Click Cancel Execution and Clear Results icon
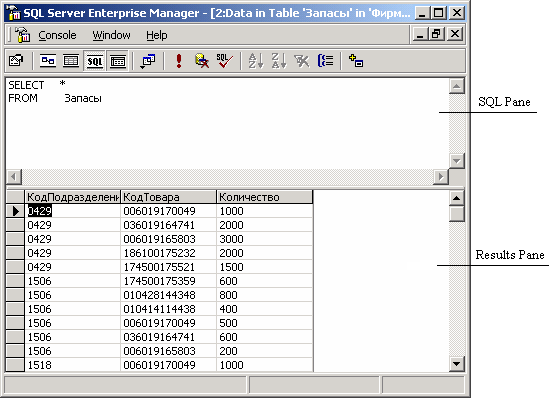This screenshot has height=399, width=552. pos(202,61)
